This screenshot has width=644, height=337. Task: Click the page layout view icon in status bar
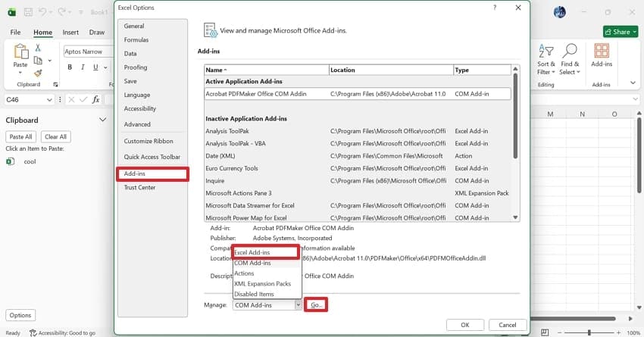click(545, 332)
